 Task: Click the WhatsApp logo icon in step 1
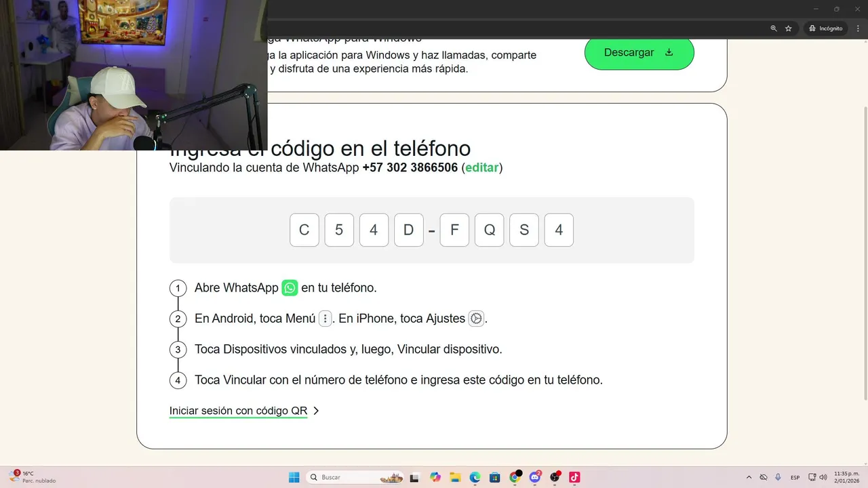tap(290, 288)
